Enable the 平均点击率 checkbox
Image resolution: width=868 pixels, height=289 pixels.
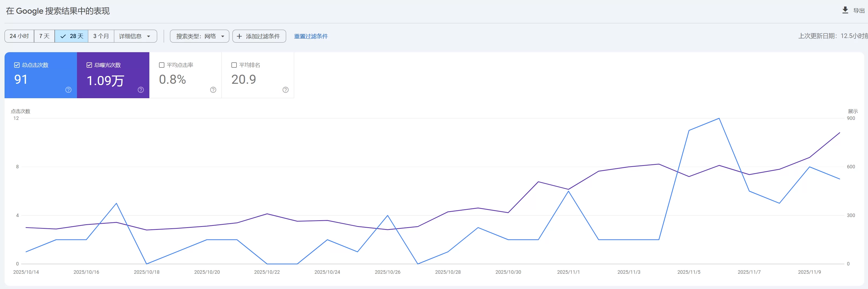click(x=162, y=65)
